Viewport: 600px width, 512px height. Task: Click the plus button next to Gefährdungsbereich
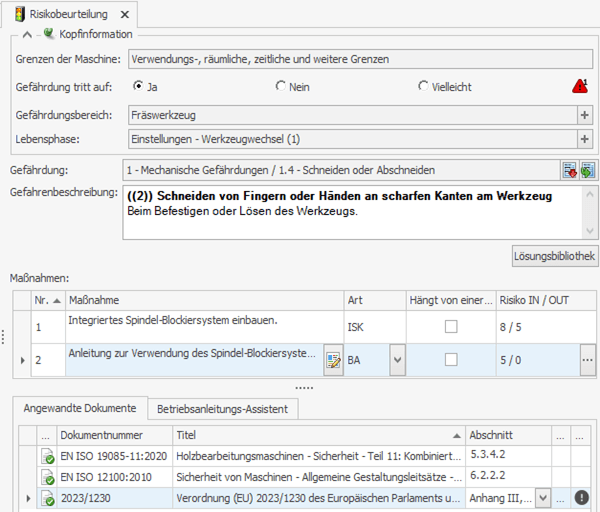point(585,115)
